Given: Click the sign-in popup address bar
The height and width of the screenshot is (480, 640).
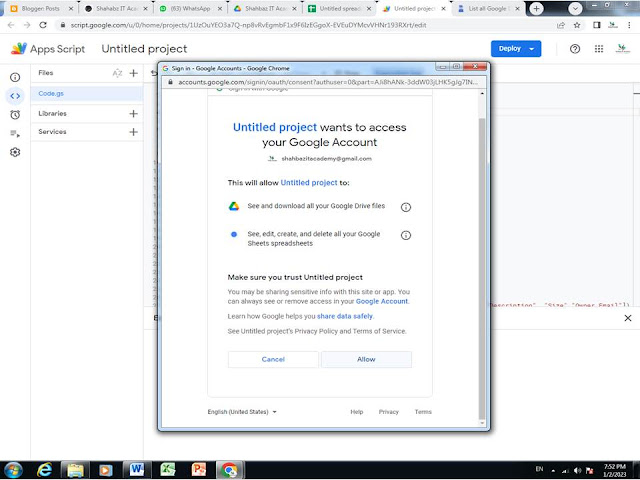Looking at the screenshot, I should [324, 82].
